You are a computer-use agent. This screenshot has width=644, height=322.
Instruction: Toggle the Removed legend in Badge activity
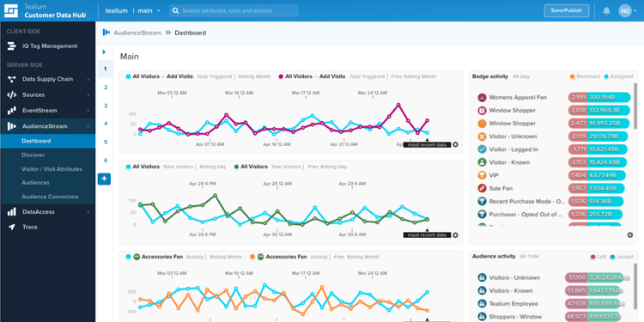[x=585, y=76]
